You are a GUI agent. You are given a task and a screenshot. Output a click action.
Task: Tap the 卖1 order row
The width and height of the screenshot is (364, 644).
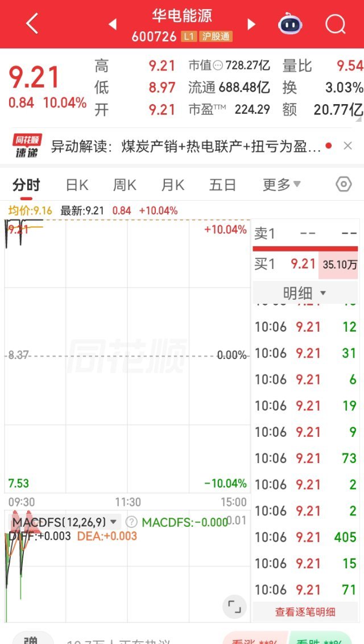click(x=306, y=233)
